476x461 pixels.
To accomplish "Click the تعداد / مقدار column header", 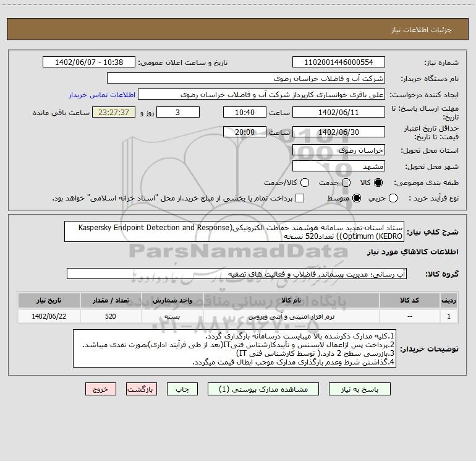I will [111, 300].
